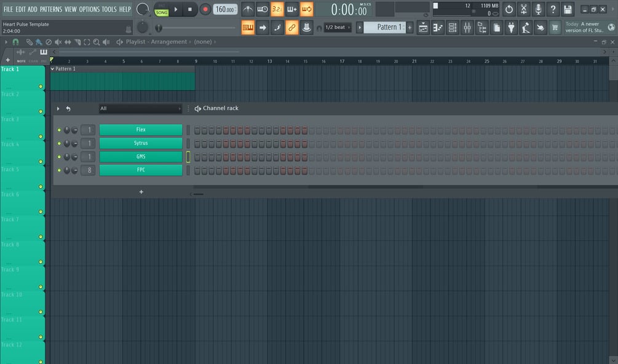This screenshot has width=618, height=364.
Task: Click one-click audio recording microphone
Action: 538,9
